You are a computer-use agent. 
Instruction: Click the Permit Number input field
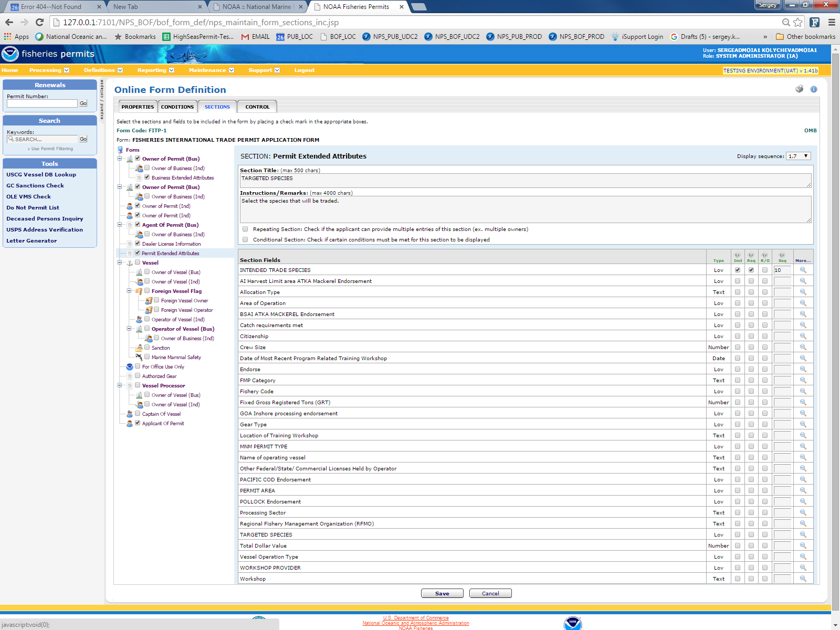[x=42, y=103]
